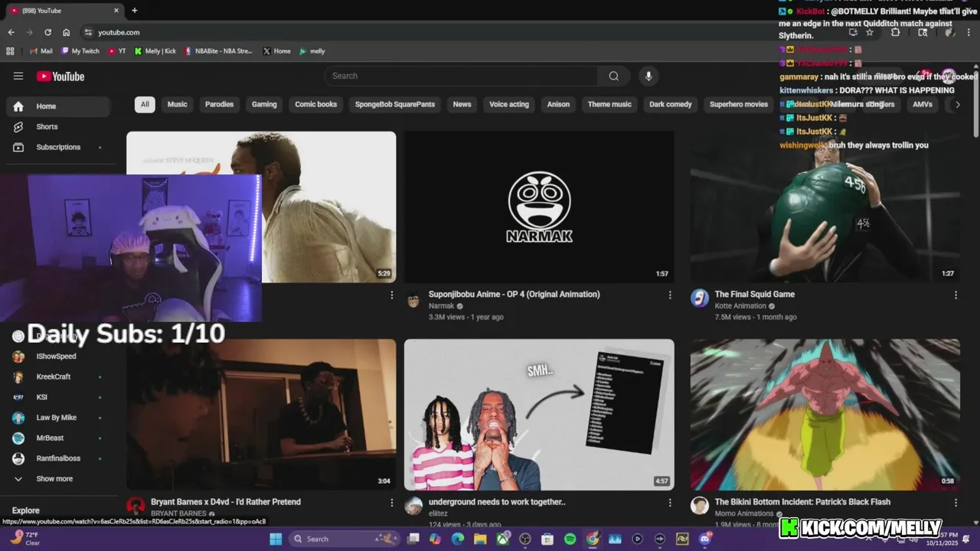The height and width of the screenshot is (551, 980).
Task: Open options for the Steve McQueen video
Action: coord(392,295)
